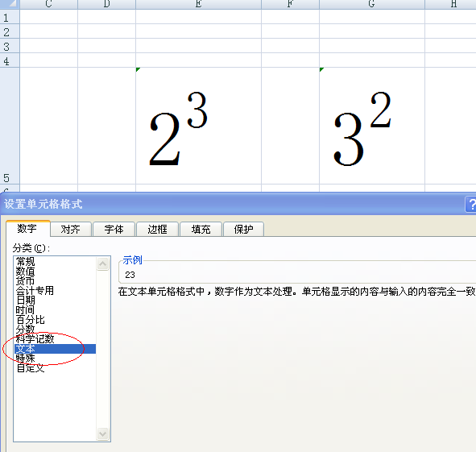Click the category list scroll-down arrow

102,433
